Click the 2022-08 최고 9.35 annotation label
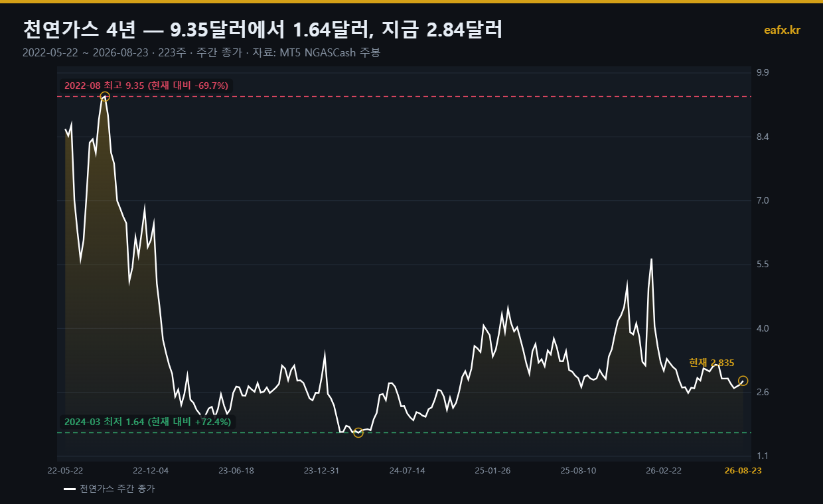Screen dimensions: 823x504 tap(146, 86)
